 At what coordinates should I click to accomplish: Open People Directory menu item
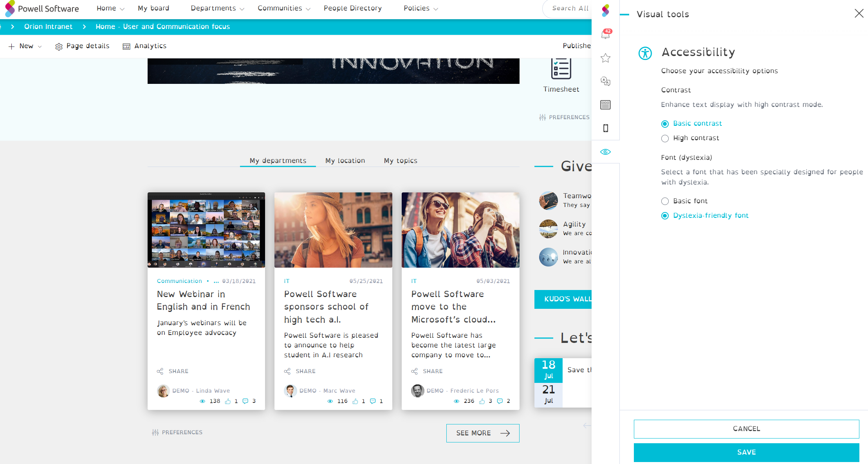click(x=353, y=8)
